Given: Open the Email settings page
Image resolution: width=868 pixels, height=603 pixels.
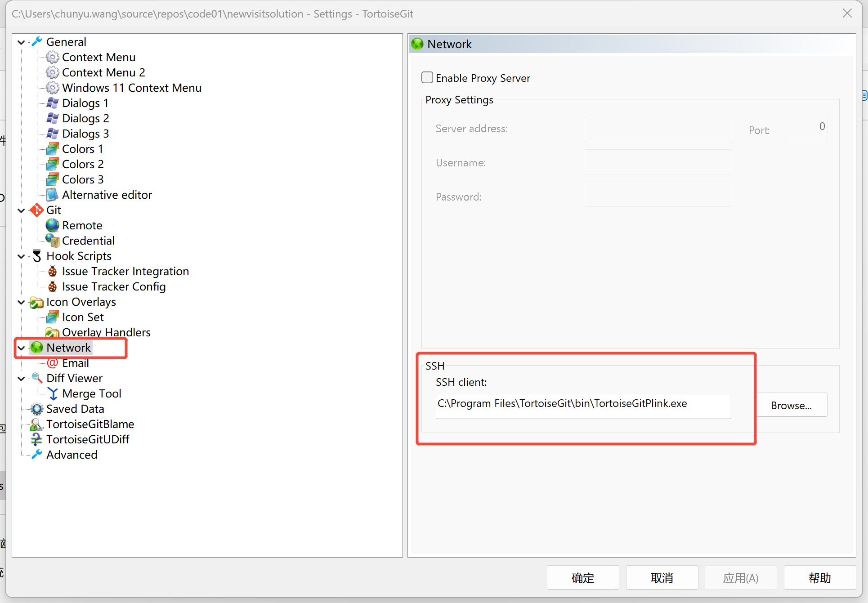Looking at the screenshot, I should coord(75,363).
